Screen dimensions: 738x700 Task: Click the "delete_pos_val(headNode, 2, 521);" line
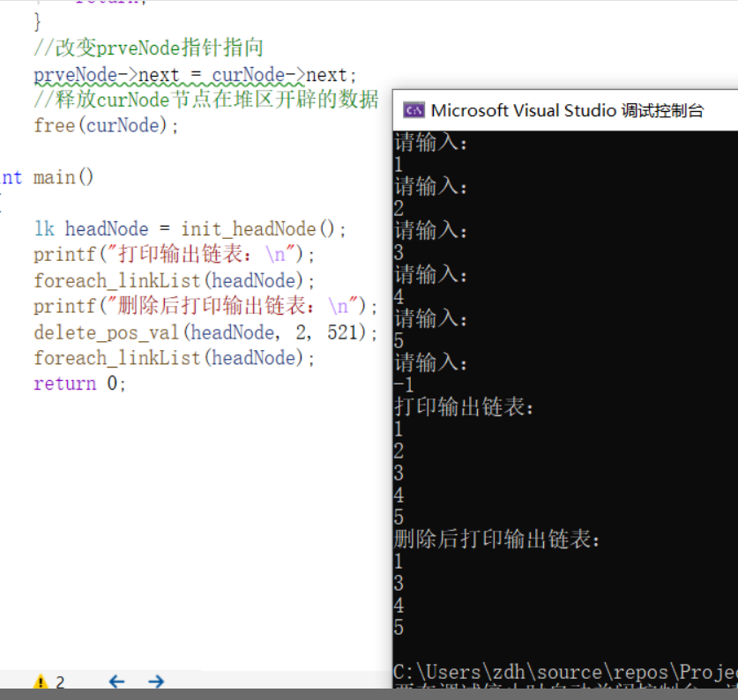205,333
